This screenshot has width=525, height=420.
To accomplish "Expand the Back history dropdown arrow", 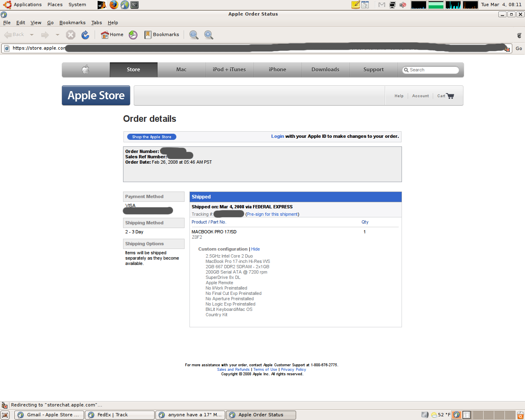I will [x=32, y=35].
